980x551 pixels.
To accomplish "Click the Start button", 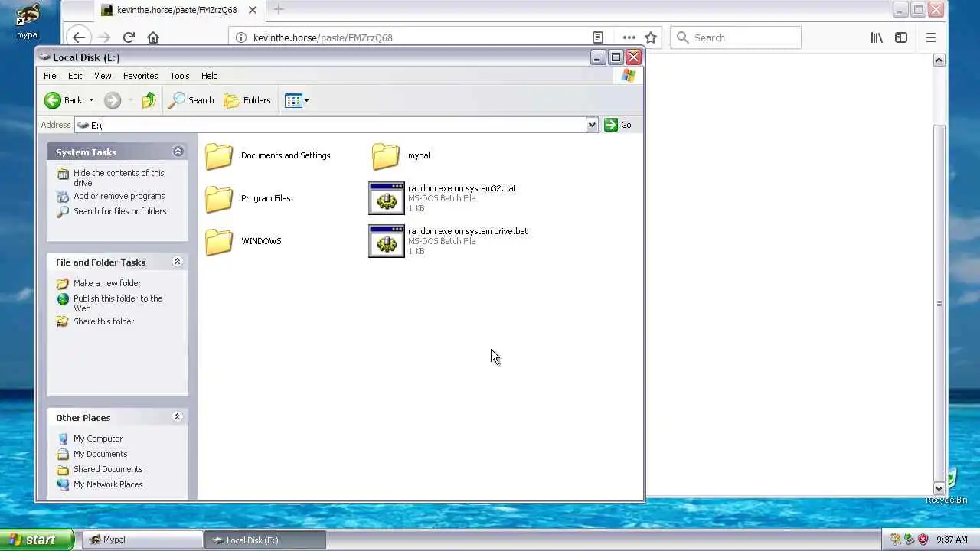I will [37, 540].
